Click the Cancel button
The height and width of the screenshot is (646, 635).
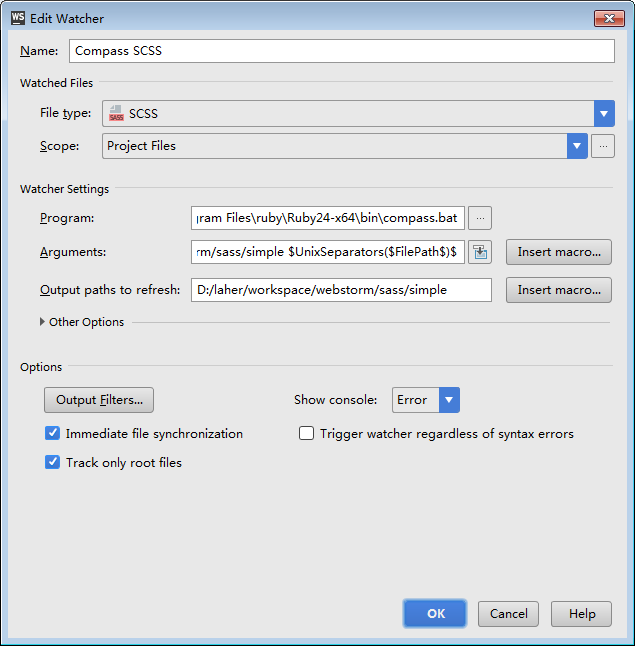coord(508,614)
